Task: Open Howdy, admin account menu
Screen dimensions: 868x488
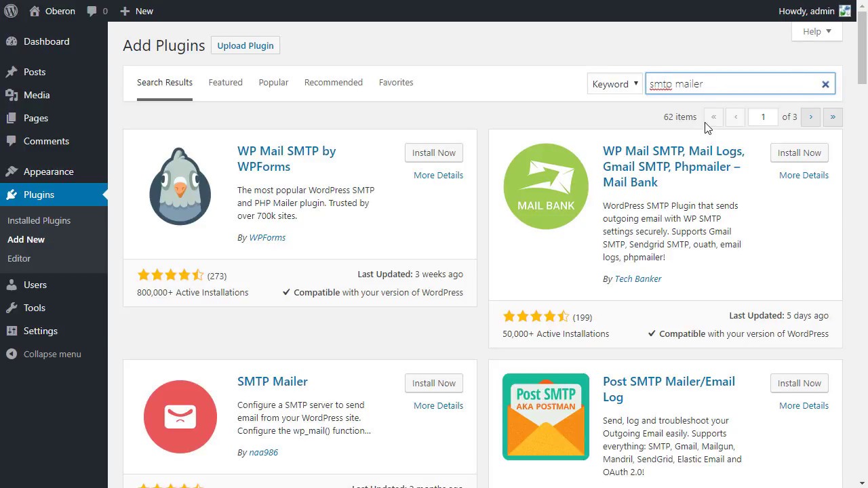Action: point(814,11)
